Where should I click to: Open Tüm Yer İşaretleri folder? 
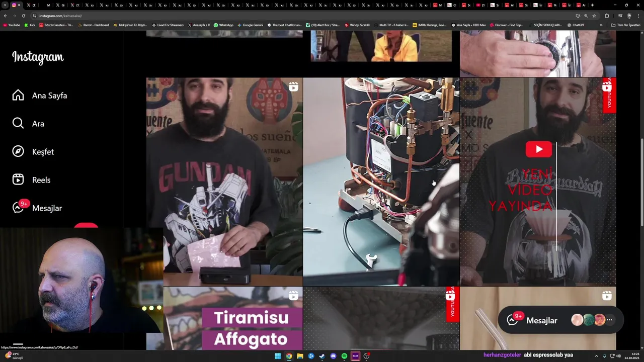(625, 25)
